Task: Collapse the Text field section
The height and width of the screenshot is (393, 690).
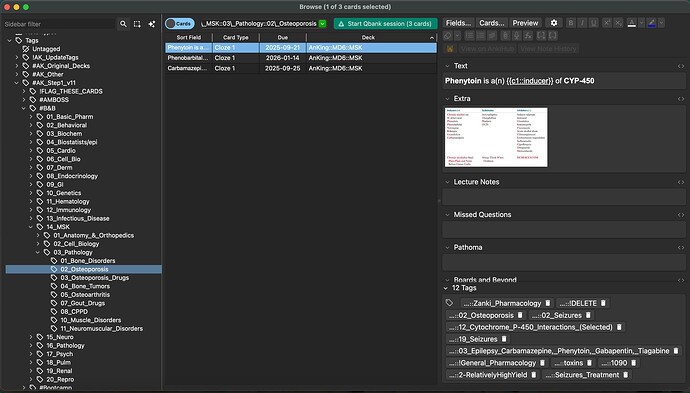Action: pos(448,66)
